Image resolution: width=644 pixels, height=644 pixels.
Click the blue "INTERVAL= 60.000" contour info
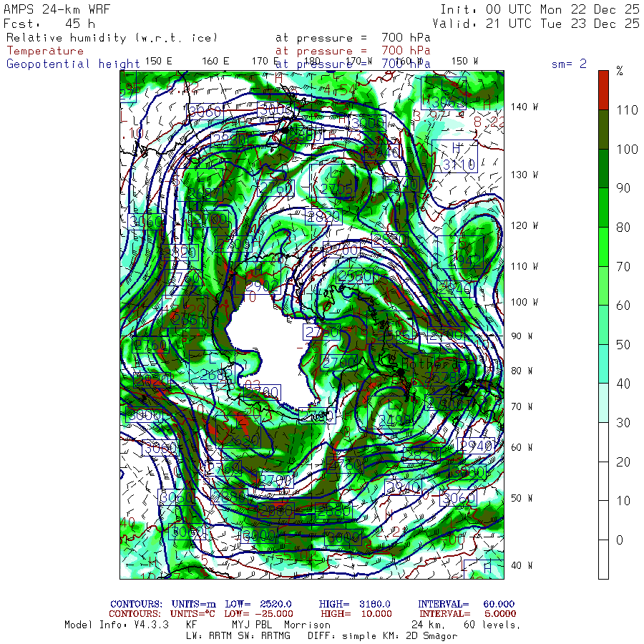466,604
